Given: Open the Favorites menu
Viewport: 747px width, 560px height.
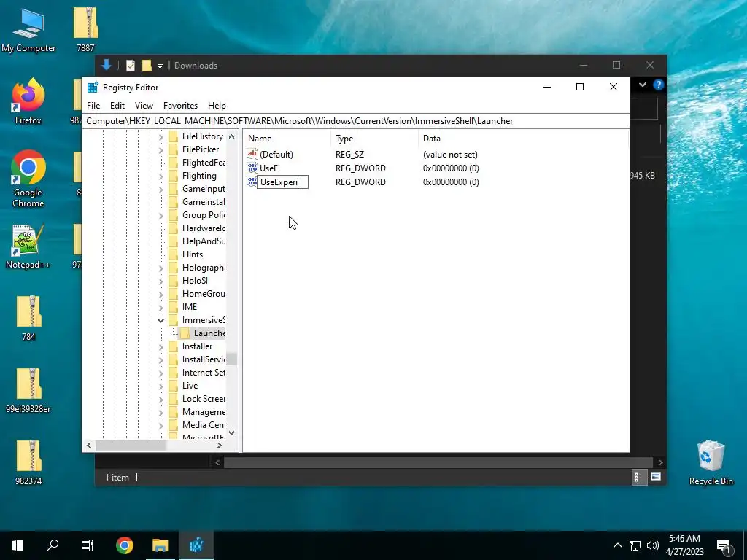Looking at the screenshot, I should pyautogui.click(x=180, y=106).
